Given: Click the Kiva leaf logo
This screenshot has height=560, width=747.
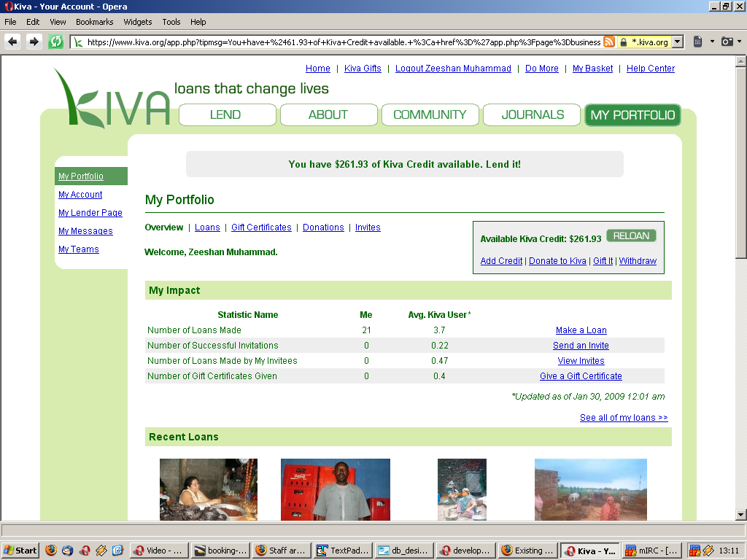Looking at the screenshot, I should click(x=111, y=98).
